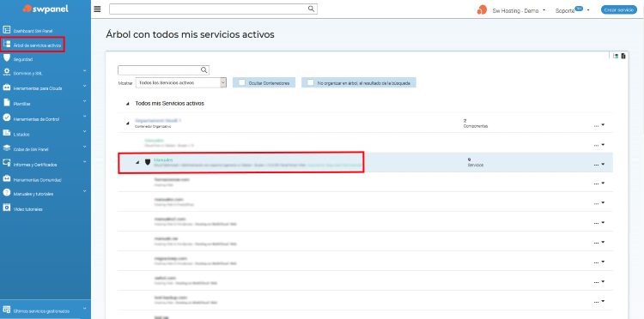Image resolution: width=644 pixels, height=319 pixels.
Task: Click the shield icon in the Manuales row
Action: [148, 162]
